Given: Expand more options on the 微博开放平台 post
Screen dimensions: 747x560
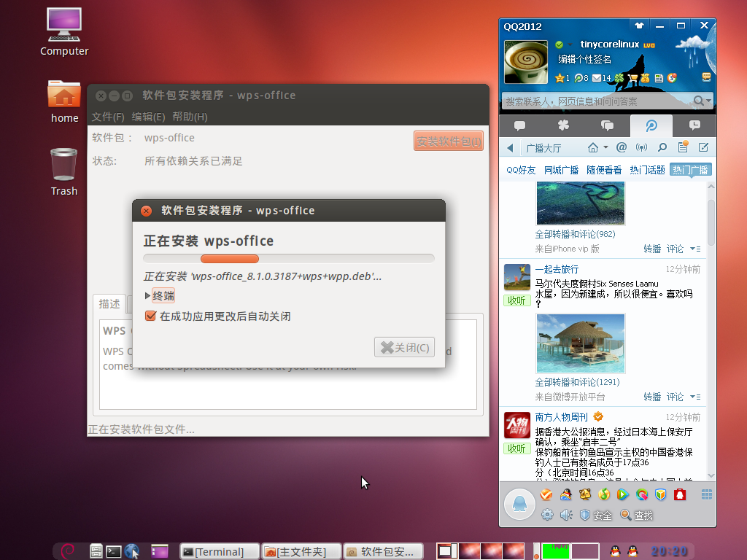Looking at the screenshot, I should 695,397.
